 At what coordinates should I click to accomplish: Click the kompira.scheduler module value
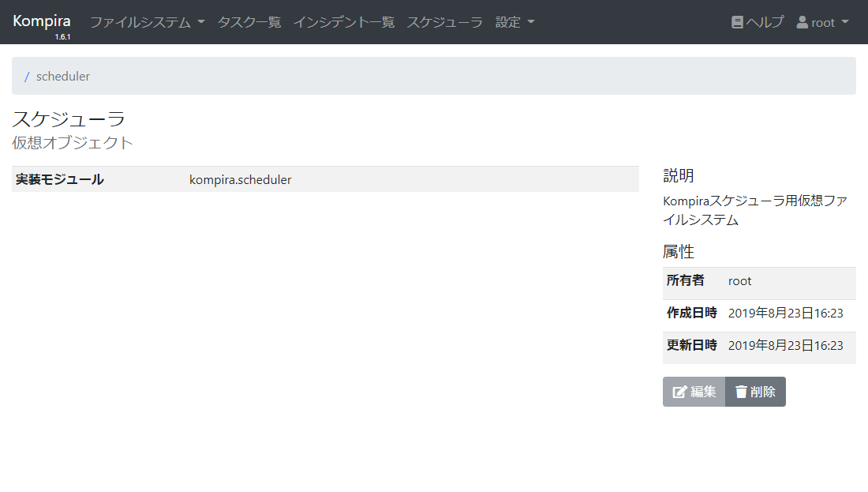click(241, 179)
